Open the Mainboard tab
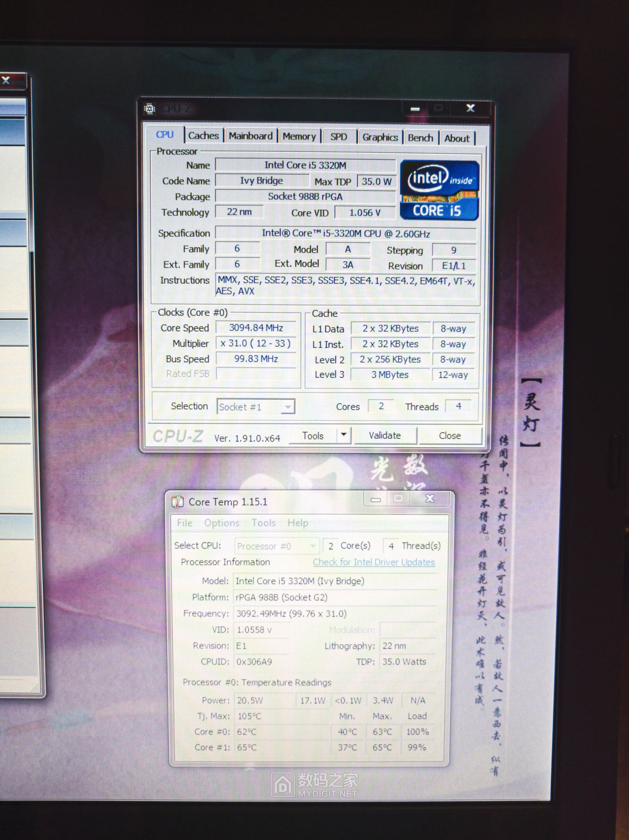 point(250,136)
